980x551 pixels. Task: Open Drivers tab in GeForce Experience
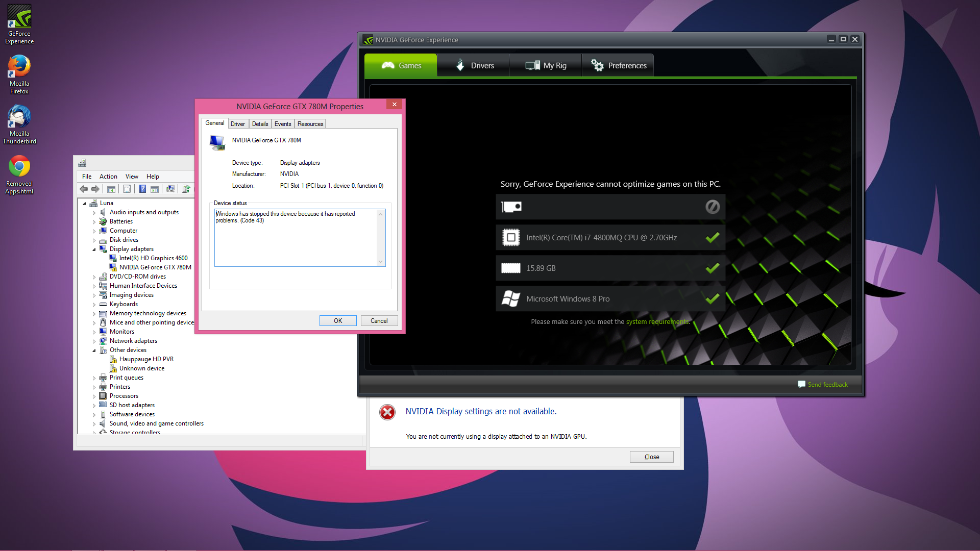click(x=474, y=65)
